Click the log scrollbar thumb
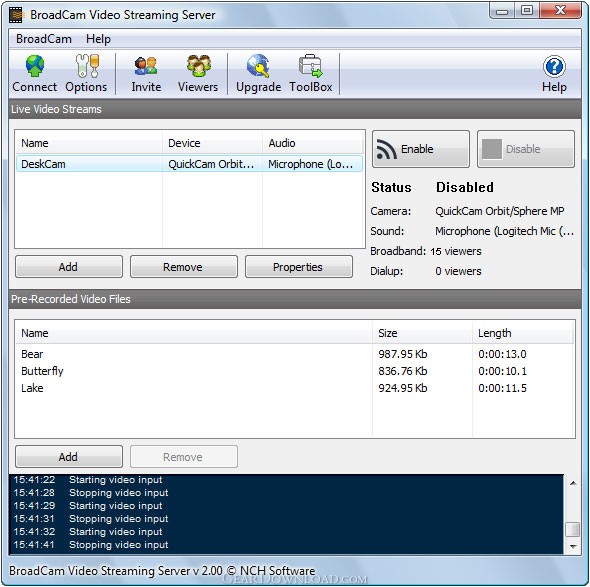The height and width of the screenshot is (587, 590). 572,529
